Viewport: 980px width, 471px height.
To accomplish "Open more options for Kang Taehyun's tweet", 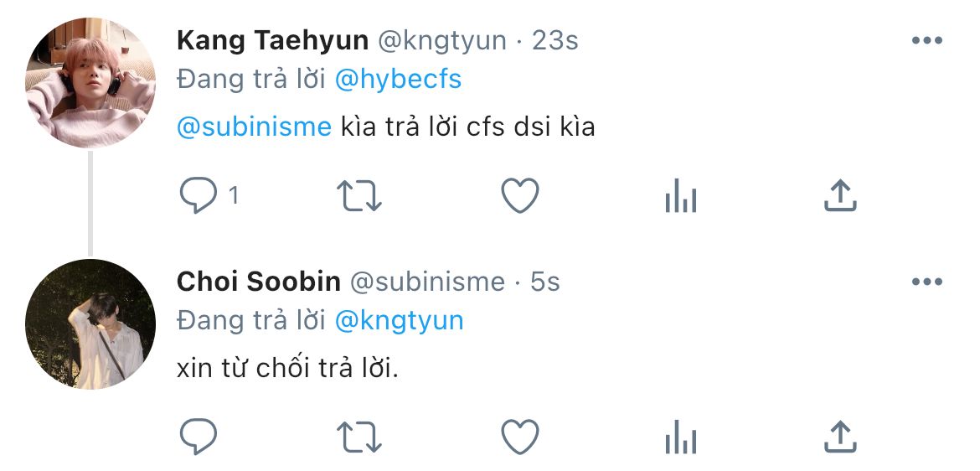I will coord(926,40).
